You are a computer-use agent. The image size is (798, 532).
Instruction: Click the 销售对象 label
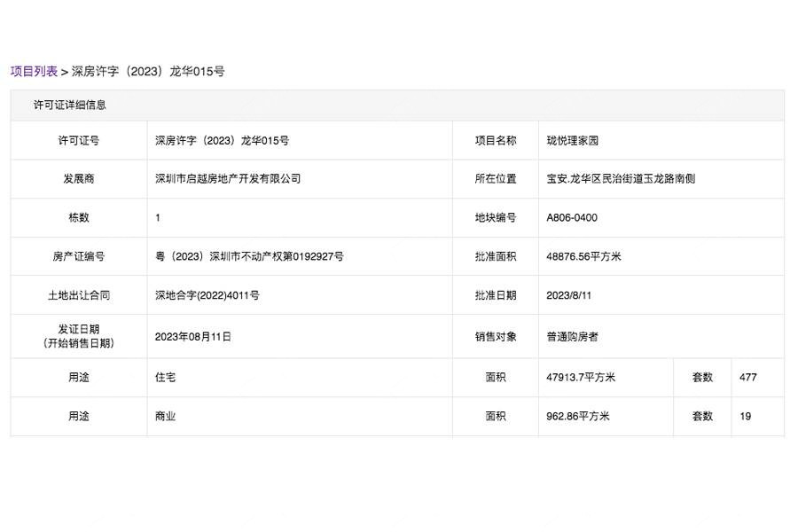click(x=496, y=337)
